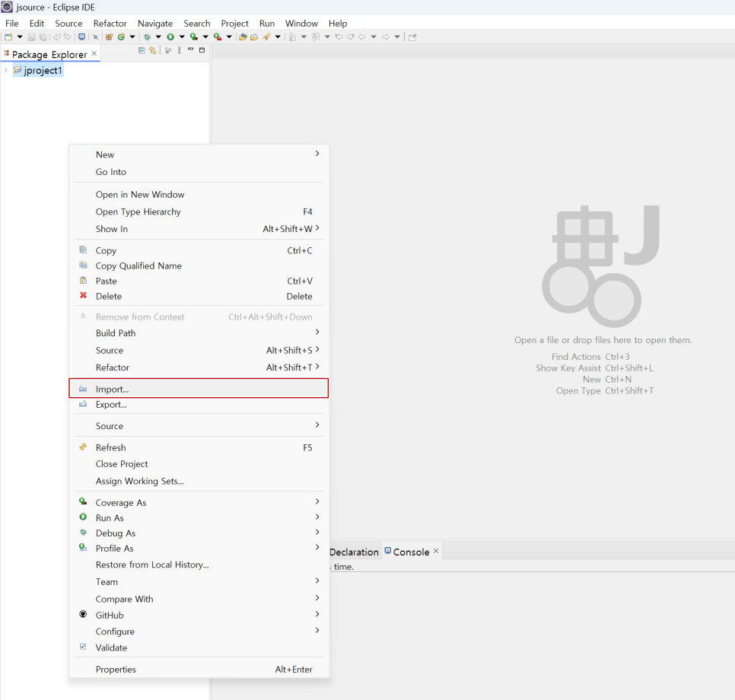Image resolution: width=735 pixels, height=700 pixels.
Task: Click Collapse All in Package Explorer
Action: pos(142,50)
